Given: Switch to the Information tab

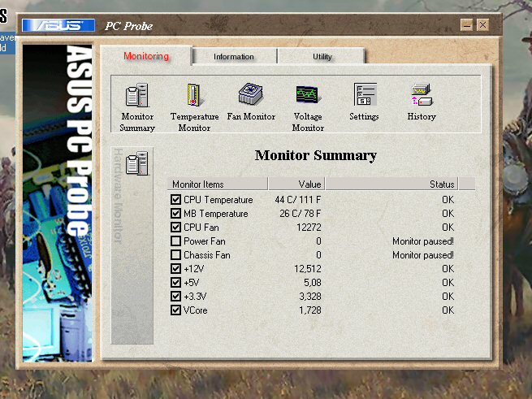Looking at the screenshot, I should click(x=234, y=57).
